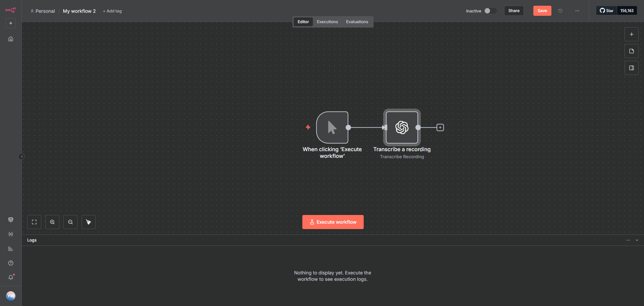Click the Execute workflow button
This screenshot has width=644, height=306.
click(x=333, y=222)
